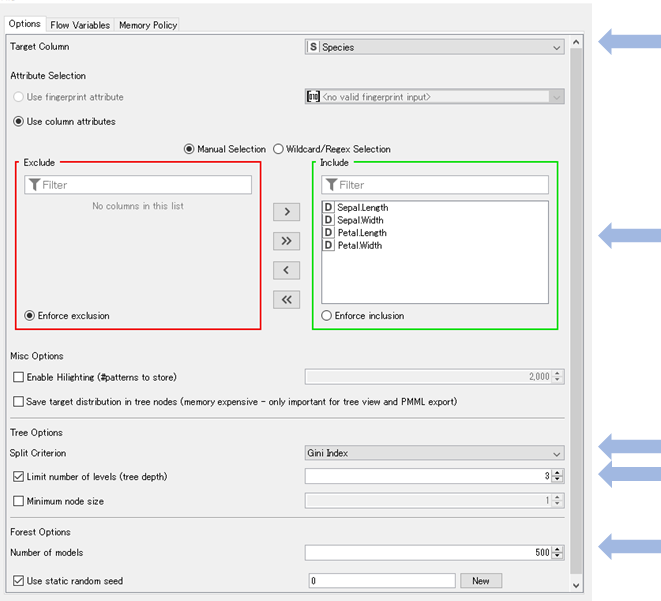The width and height of the screenshot is (661, 601).
Task: Click the Include list filter field
Action: pos(435,185)
